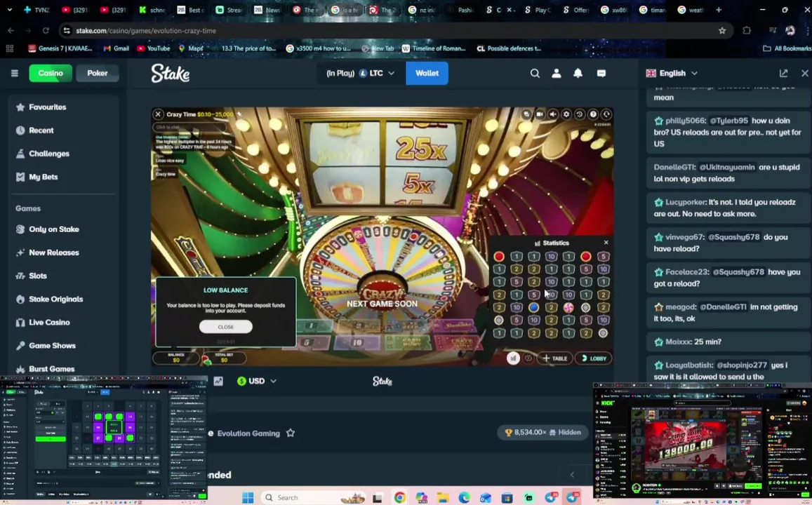Open the Wallet
Viewport: 812px width, 505px height.
pyautogui.click(x=427, y=74)
